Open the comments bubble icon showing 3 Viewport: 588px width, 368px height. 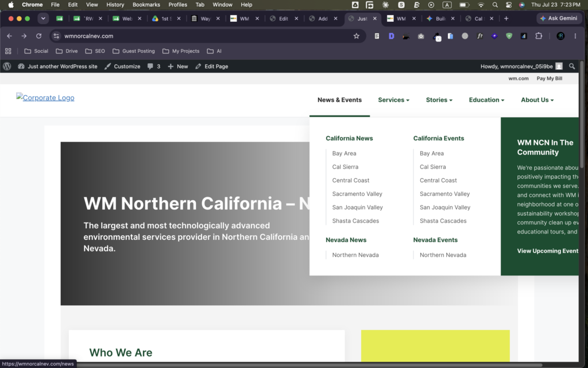click(x=154, y=67)
